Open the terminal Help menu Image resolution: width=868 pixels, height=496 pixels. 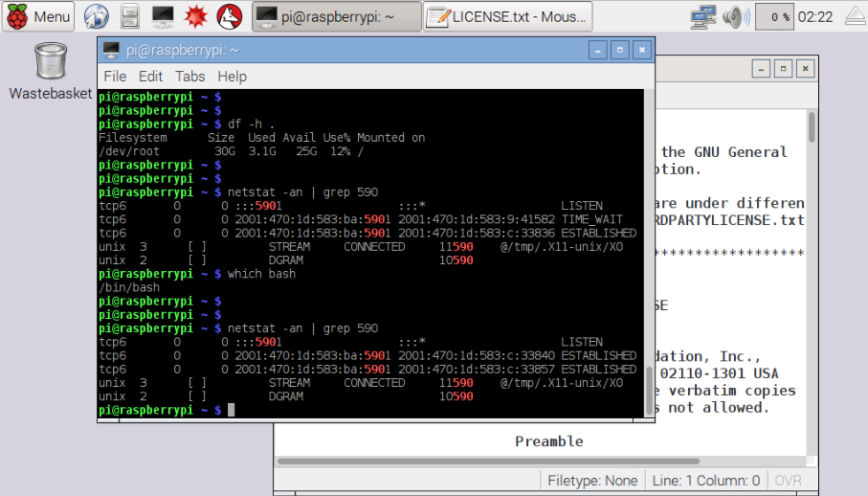[232, 77]
